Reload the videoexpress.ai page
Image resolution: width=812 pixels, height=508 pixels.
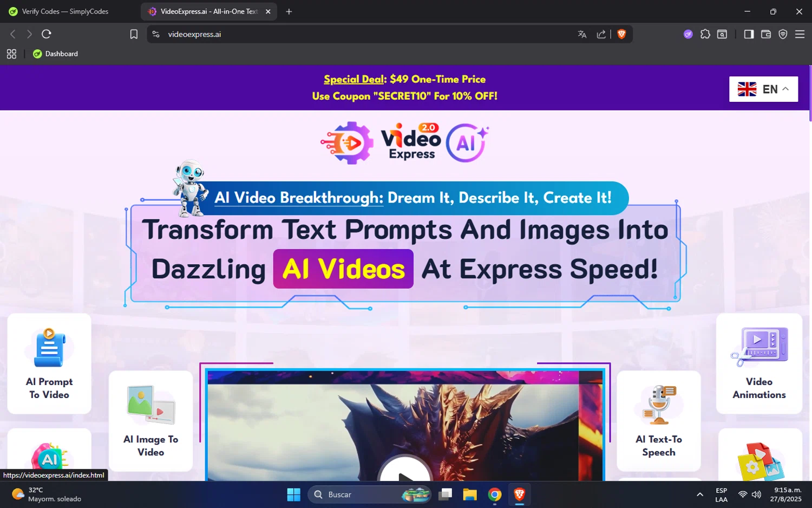[47, 34]
